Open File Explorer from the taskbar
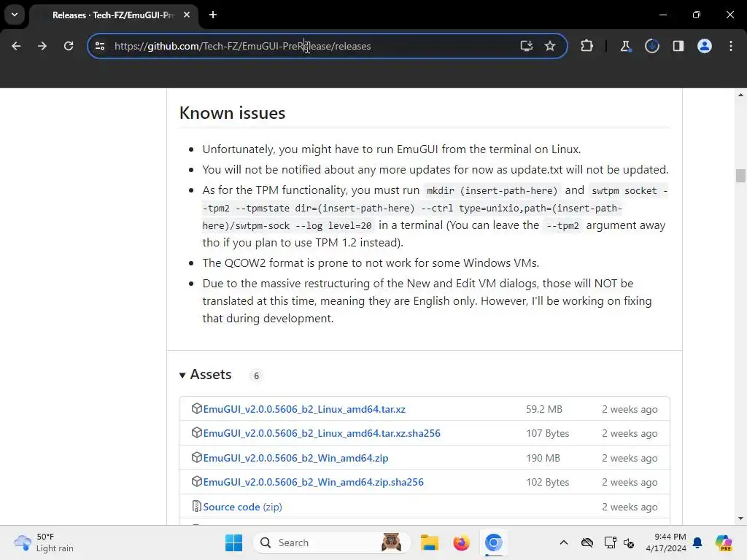This screenshot has width=747, height=560. 429,542
